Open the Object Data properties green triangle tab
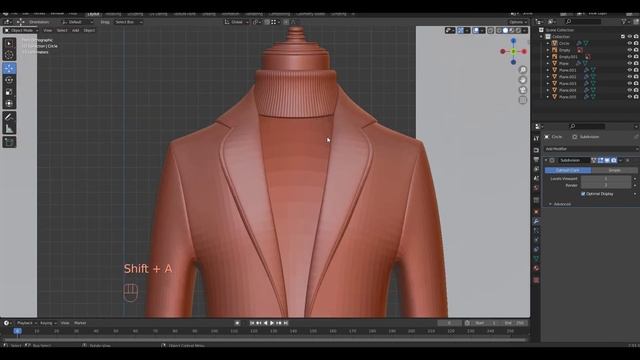 pos(536,258)
